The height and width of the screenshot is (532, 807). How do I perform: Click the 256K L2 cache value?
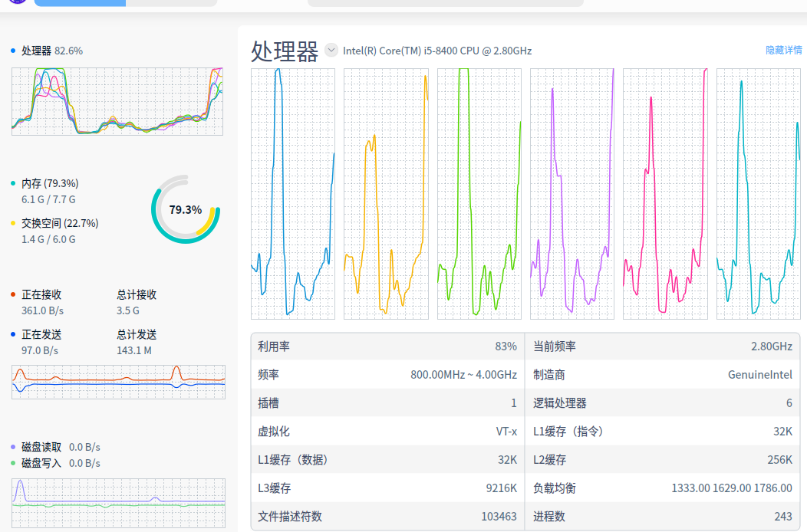(x=779, y=459)
